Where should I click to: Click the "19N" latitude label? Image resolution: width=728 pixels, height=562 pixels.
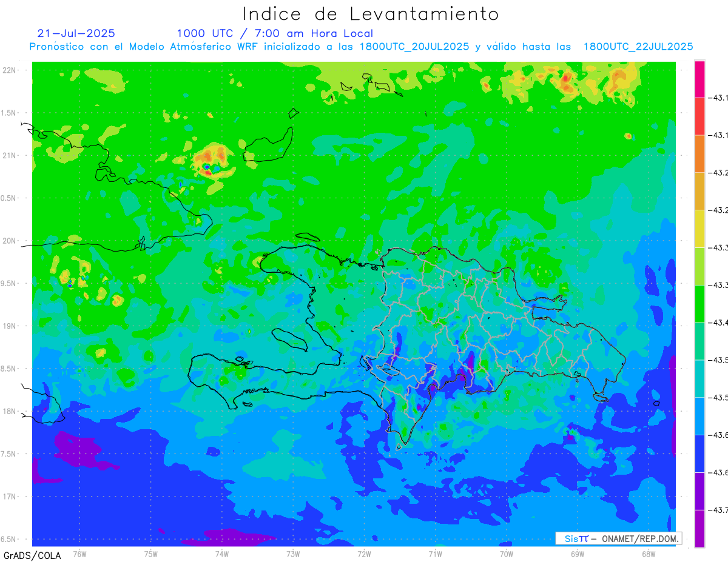10,326
